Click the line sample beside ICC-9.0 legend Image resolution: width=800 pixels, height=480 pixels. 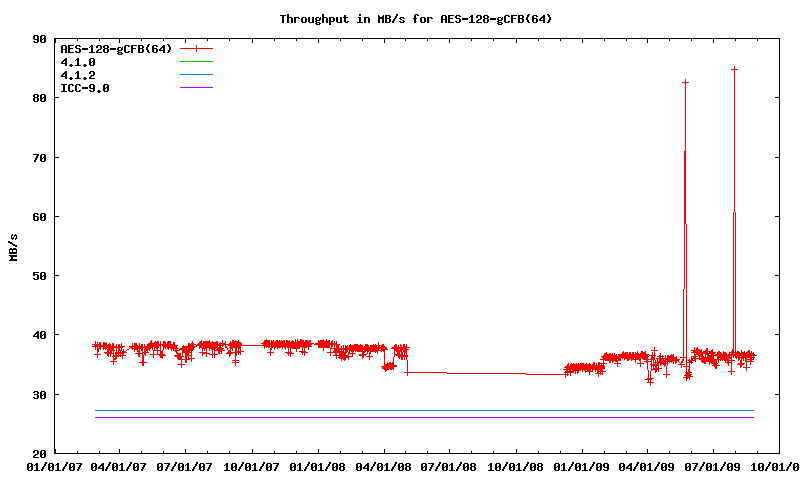pos(196,88)
